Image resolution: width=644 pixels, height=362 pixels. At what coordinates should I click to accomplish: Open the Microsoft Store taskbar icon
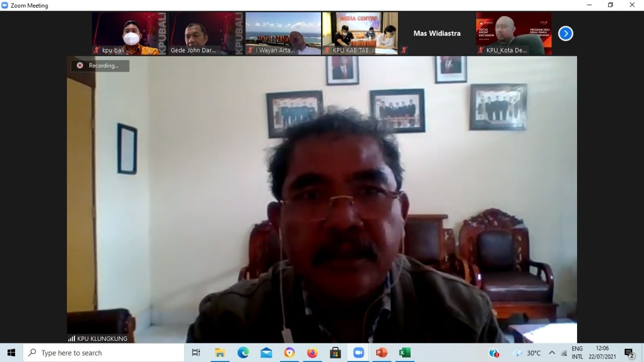point(335,353)
